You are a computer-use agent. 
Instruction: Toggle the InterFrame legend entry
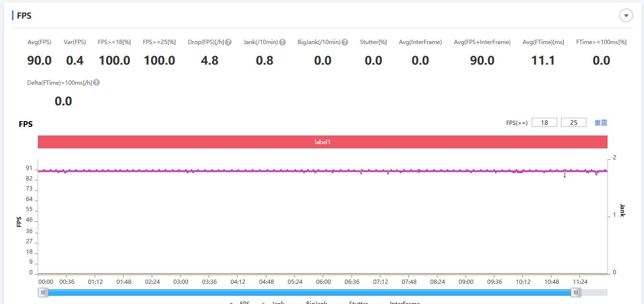coord(404,303)
